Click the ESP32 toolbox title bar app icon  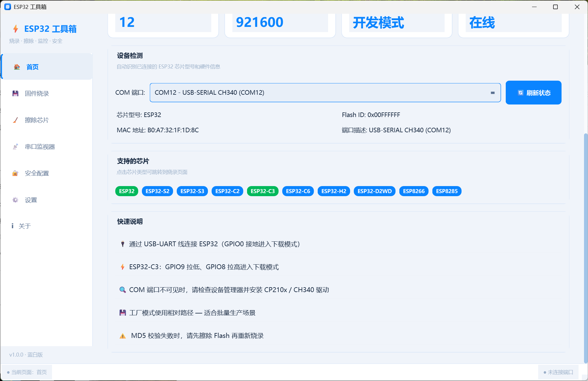click(8, 7)
